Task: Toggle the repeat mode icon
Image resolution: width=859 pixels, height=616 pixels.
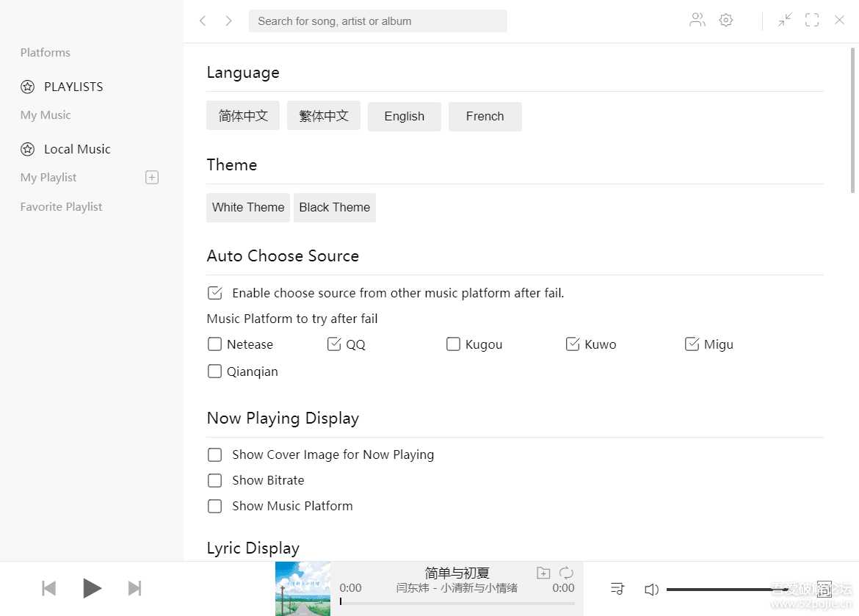Action: (565, 572)
